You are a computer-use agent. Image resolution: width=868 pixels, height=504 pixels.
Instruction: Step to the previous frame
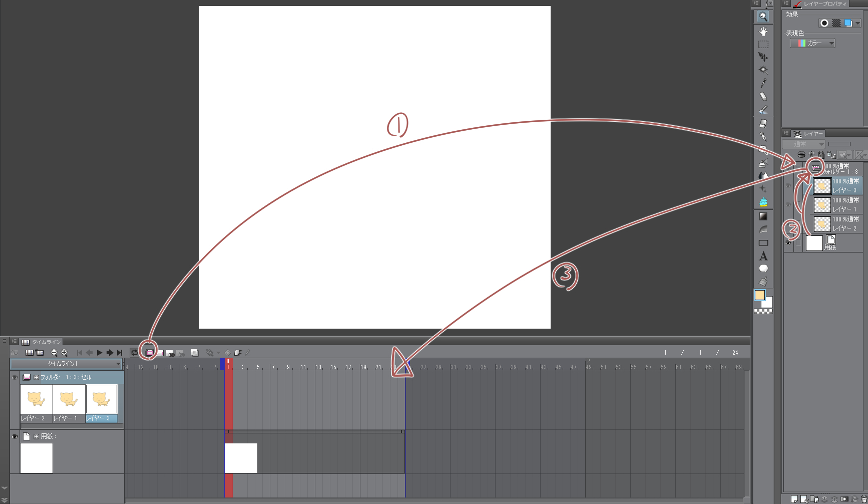(90, 353)
